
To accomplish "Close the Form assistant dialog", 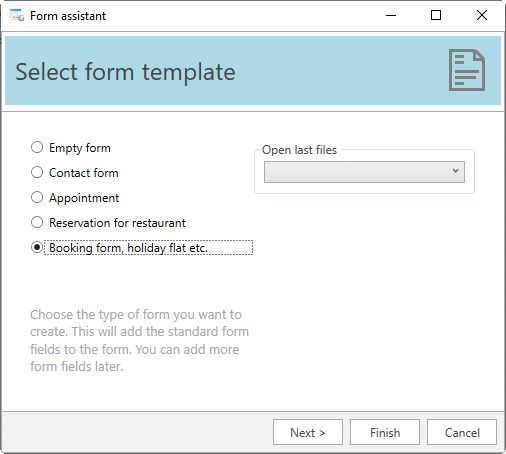I will tap(482, 15).
